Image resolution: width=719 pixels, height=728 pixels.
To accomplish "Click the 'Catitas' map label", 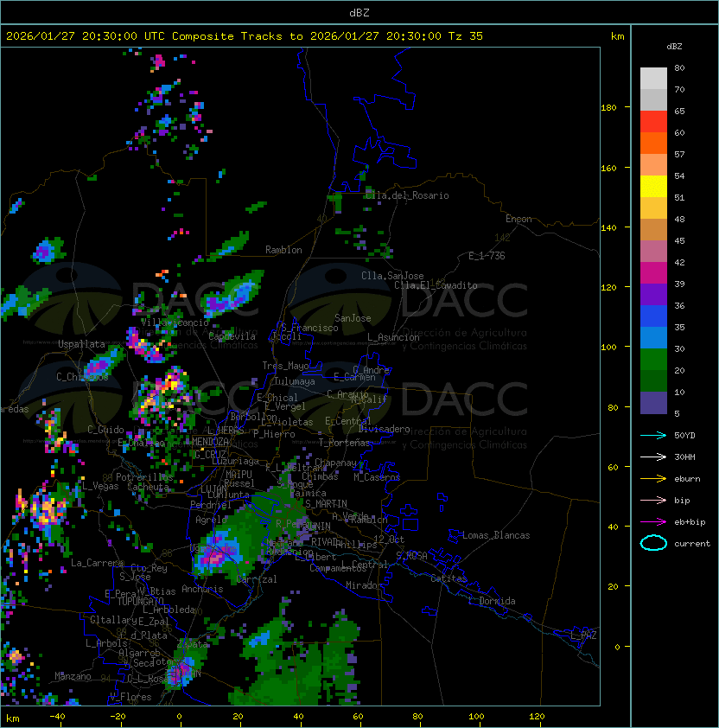I will [x=449, y=578].
